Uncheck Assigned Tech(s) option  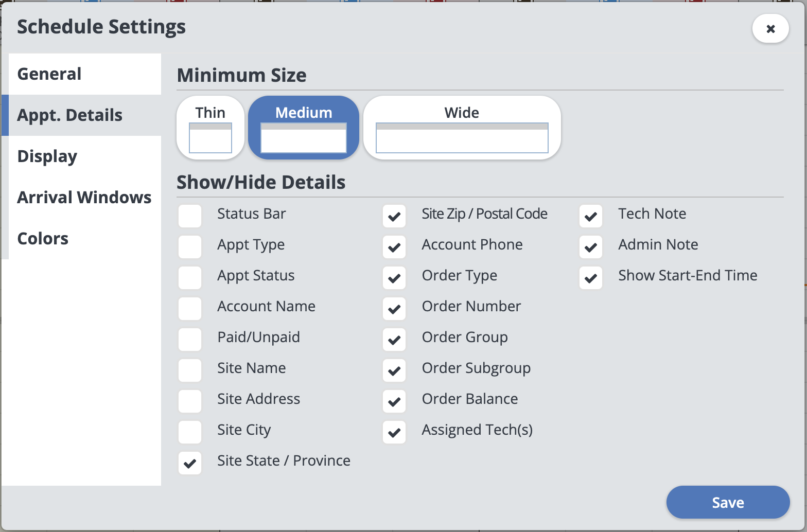(x=394, y=432)
